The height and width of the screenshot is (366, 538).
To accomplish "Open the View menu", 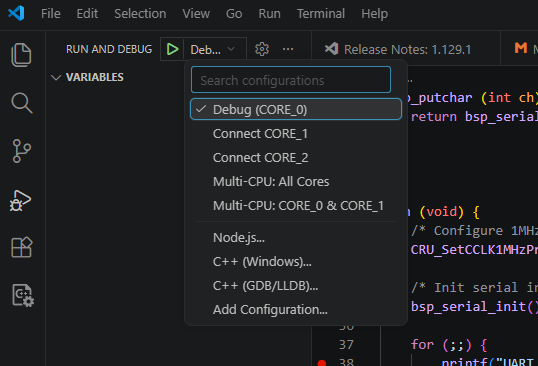I will [x=196, y=14].
